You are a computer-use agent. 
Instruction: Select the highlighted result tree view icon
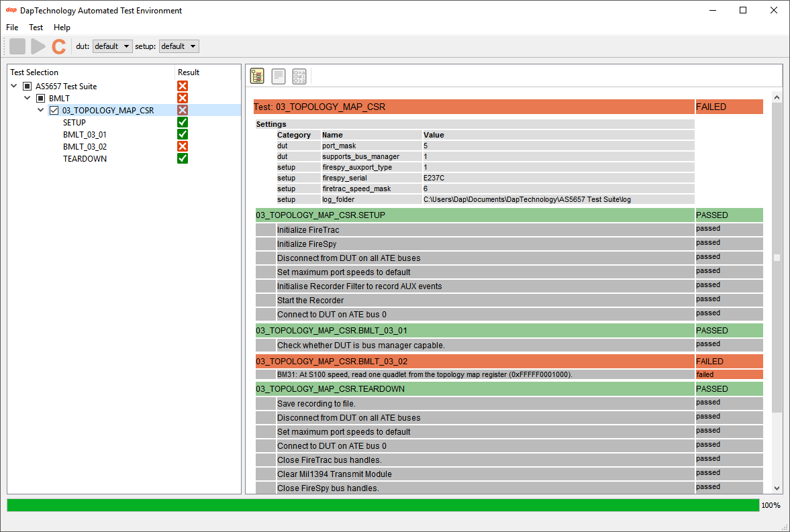pyautogui.click(x=257, y=76)
